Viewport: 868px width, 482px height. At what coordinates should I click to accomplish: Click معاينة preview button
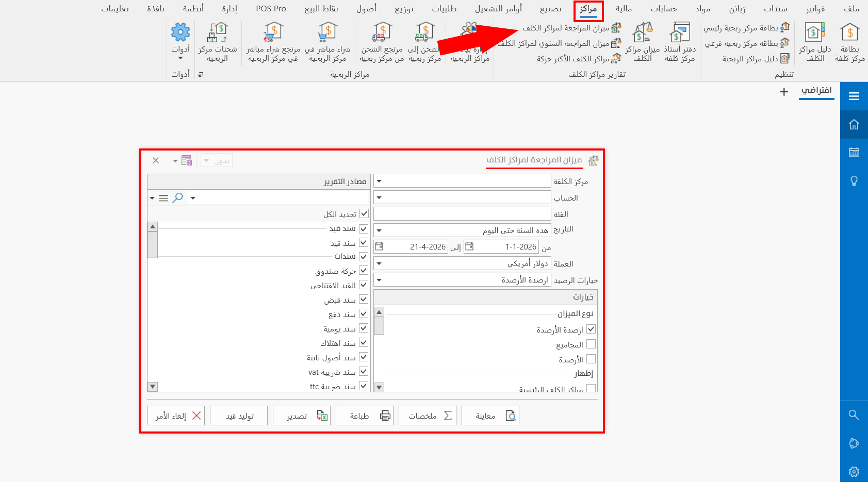coord(490,415)
